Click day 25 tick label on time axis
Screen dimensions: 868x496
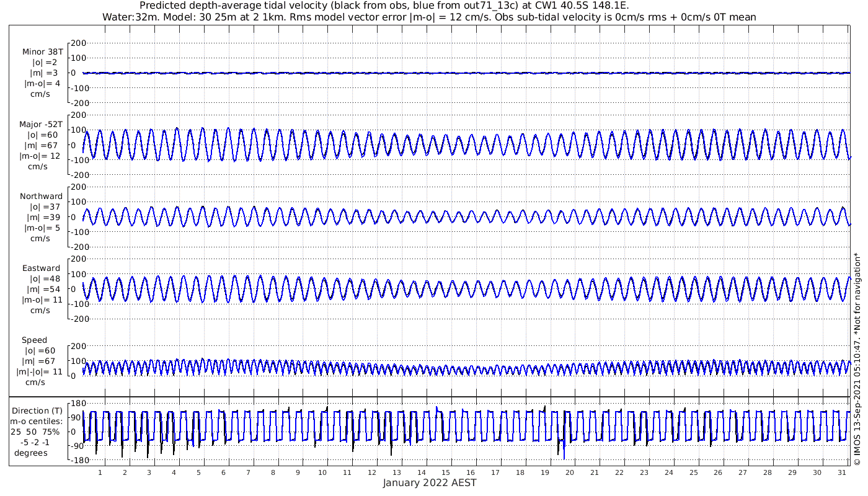click(693, 472)
